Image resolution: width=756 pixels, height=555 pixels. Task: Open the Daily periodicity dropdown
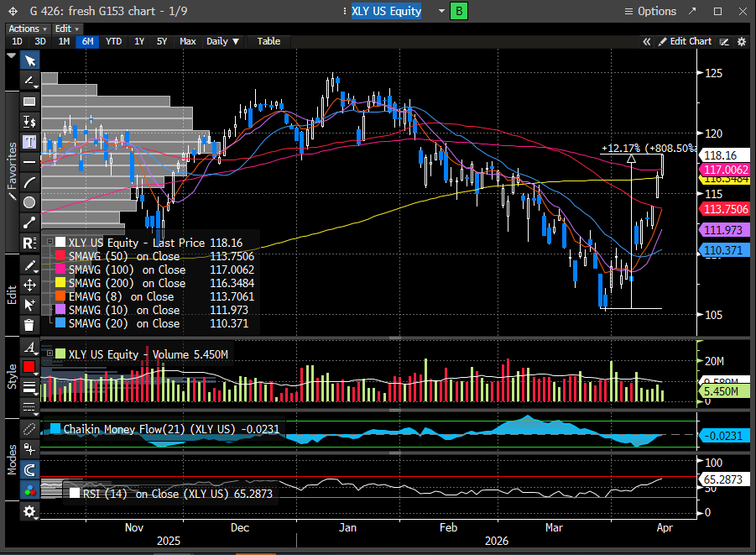(222, 41)
